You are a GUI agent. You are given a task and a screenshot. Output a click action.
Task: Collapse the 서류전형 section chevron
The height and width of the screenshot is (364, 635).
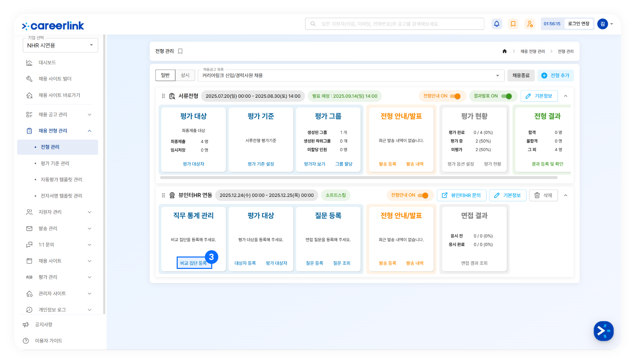click(x=566, y=96)
